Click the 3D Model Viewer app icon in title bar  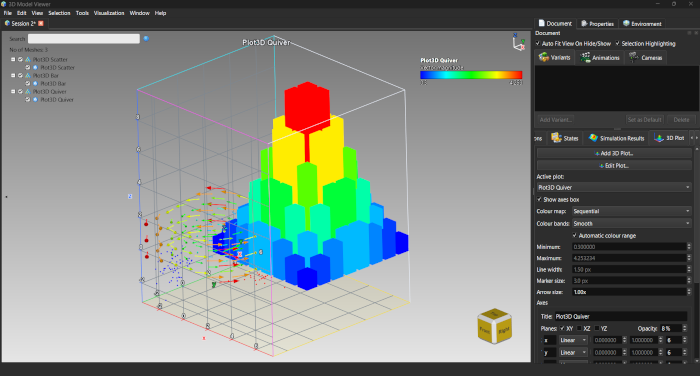[x=4, y=4]
